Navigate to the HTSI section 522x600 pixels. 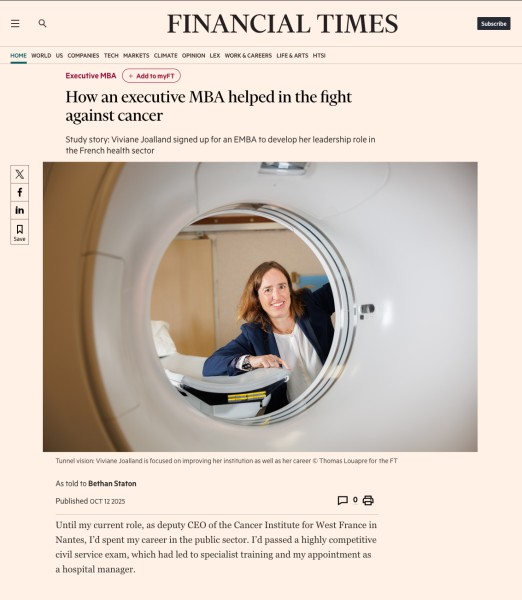[319, 55]
